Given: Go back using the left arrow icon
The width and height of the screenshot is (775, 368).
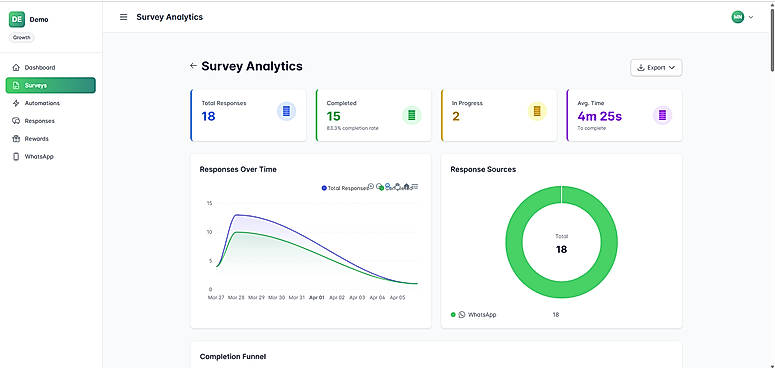Looking at the screenshot, I should tap(193, 66).
